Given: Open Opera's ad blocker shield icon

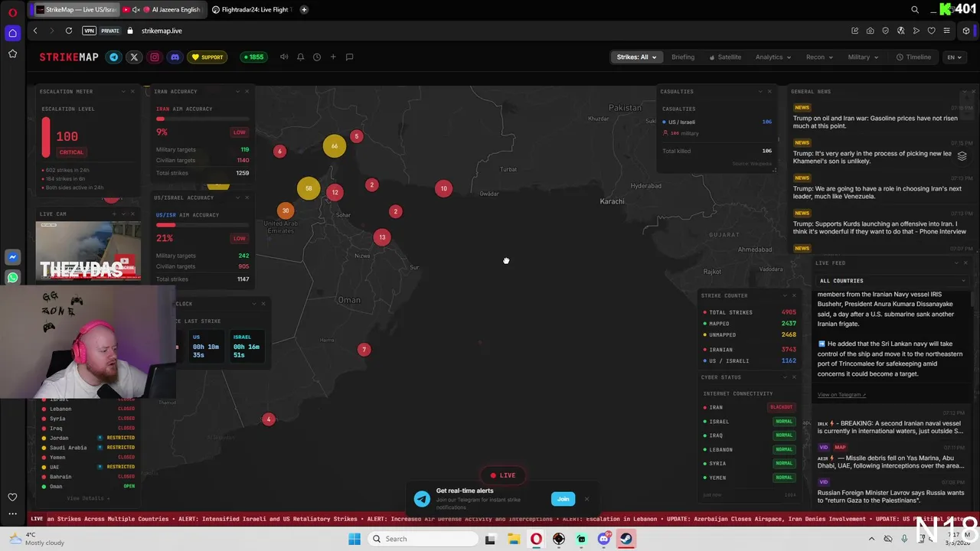Looking at the screenshot, I should pyautogui.click(x=886, y=31).
